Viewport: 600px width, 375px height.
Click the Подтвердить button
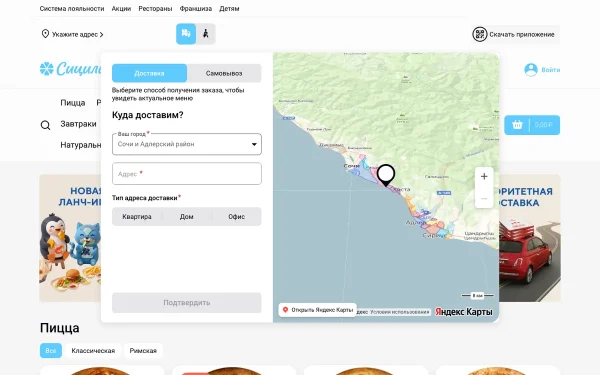pyautogui.click(x=187, y=303)
